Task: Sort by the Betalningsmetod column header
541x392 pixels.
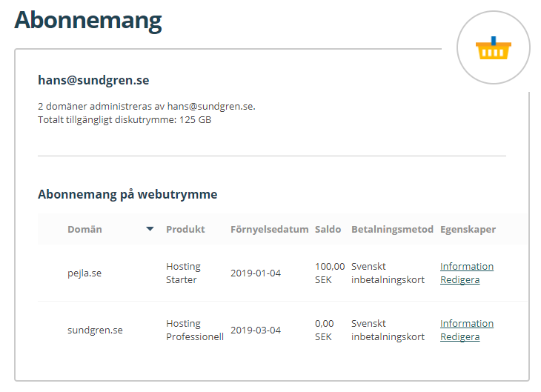Action: 392,229
